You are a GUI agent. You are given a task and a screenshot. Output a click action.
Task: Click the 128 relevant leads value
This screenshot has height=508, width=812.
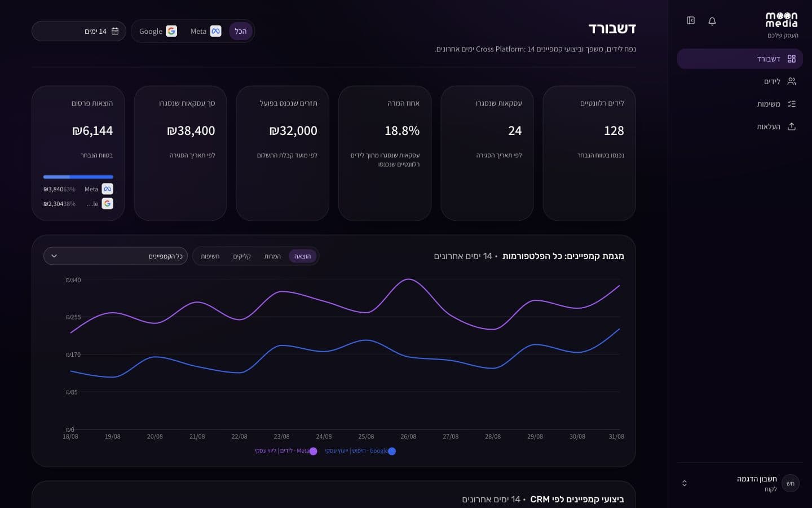point(614,131)
